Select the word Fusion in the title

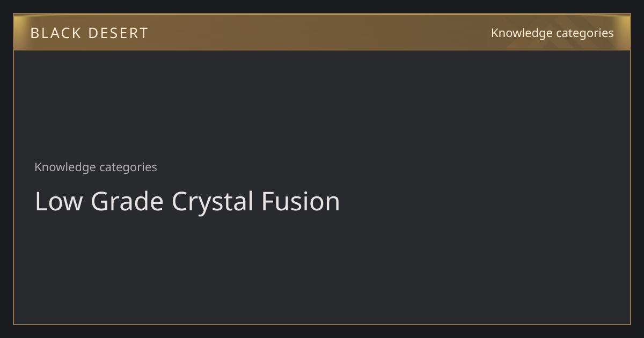point(301,202)
